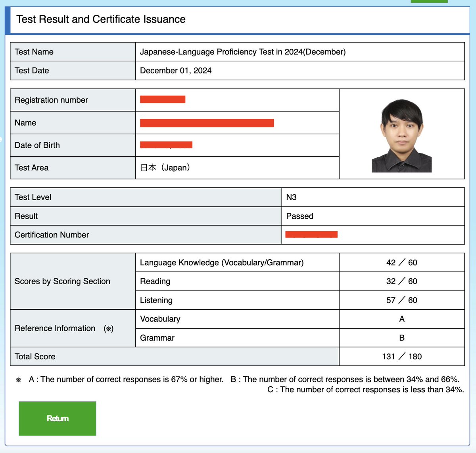
Task: Click the footnote 'A : ... 67% or higher.'
Action: pyautogui.click(x=126, y=379)
